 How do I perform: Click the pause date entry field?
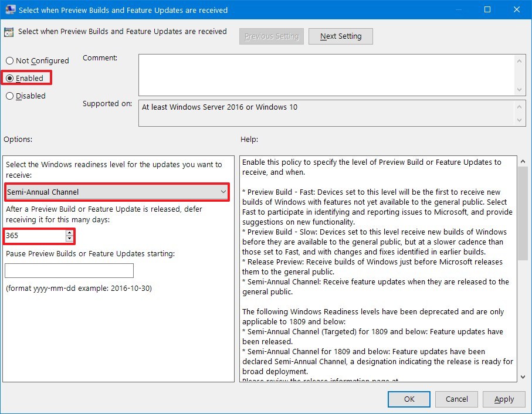pos(69,270)
